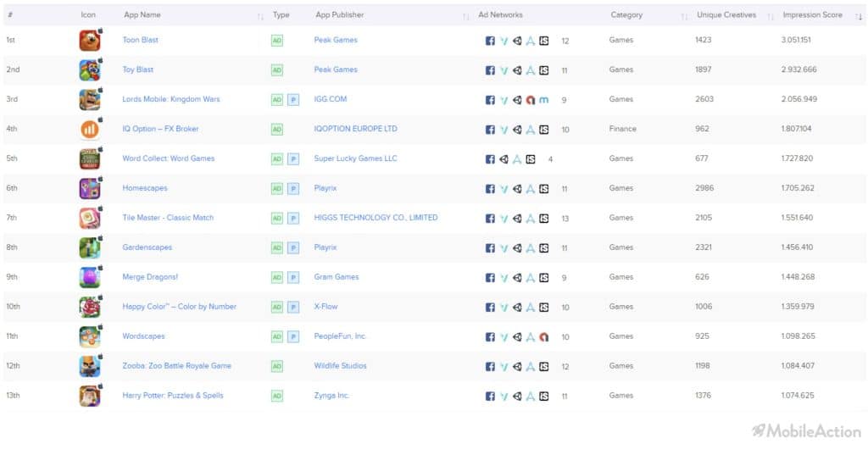This screenshot has width=868, height=455.
Task: Click red Chartboost icon in Lords Mobile row
Action: pos(531,100)
